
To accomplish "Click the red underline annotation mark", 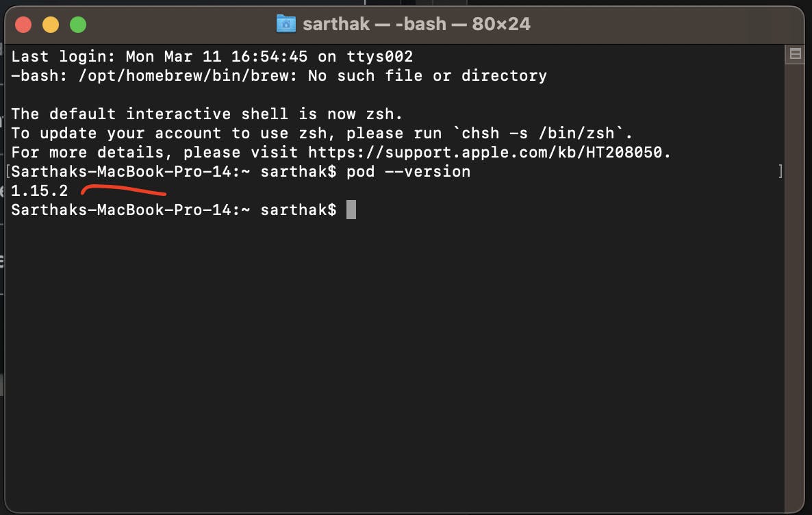I will [123, 190].
